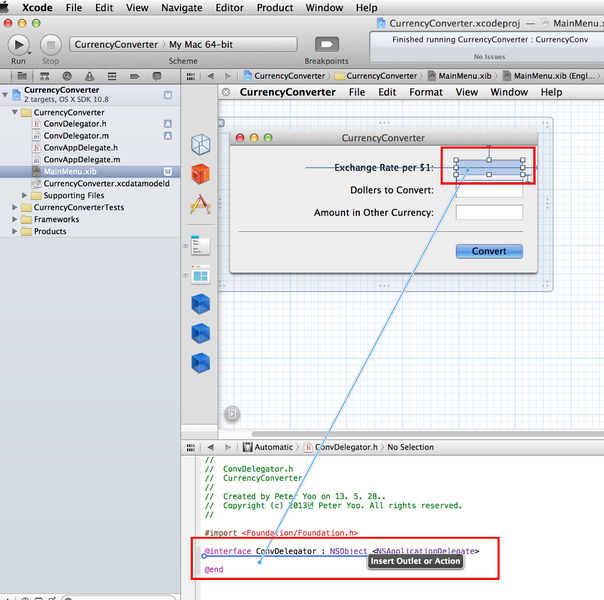Click the Convert button in the window

489,251
